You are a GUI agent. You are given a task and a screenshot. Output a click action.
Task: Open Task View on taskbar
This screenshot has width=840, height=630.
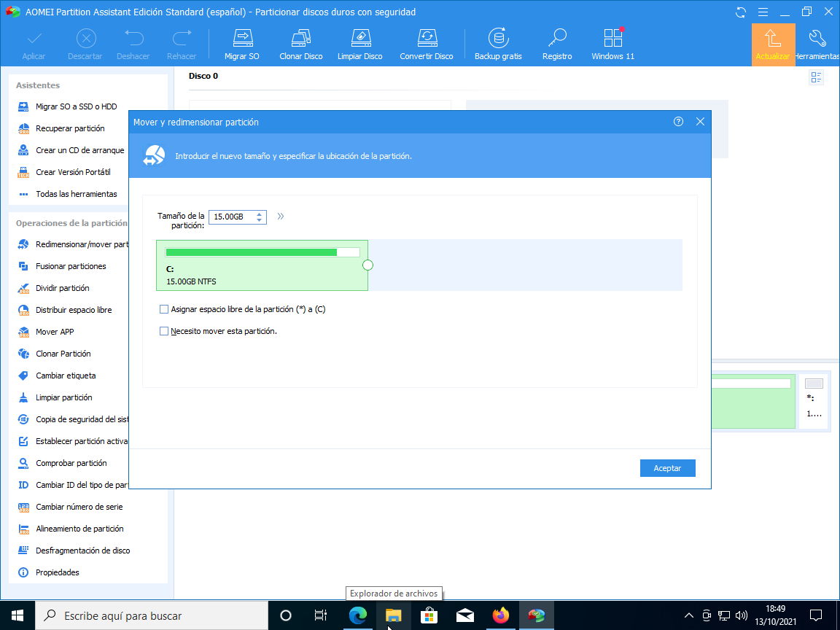point(320,615)
